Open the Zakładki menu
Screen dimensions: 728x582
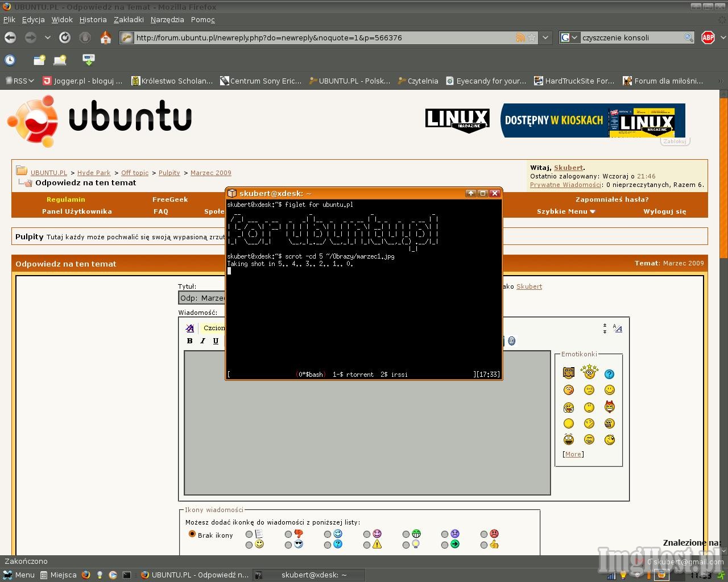point(129,19)
